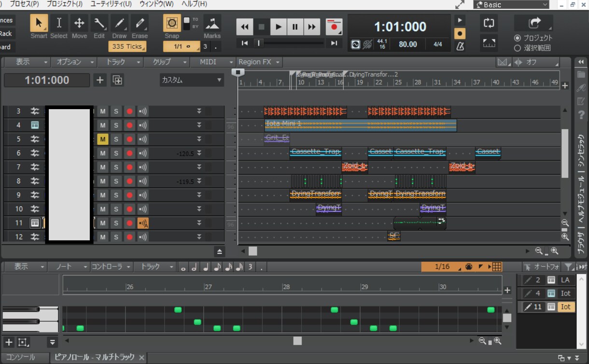This screenshot has width=589, height=364.
Task: Unmute track 5
Action: (x=102, y=139)
